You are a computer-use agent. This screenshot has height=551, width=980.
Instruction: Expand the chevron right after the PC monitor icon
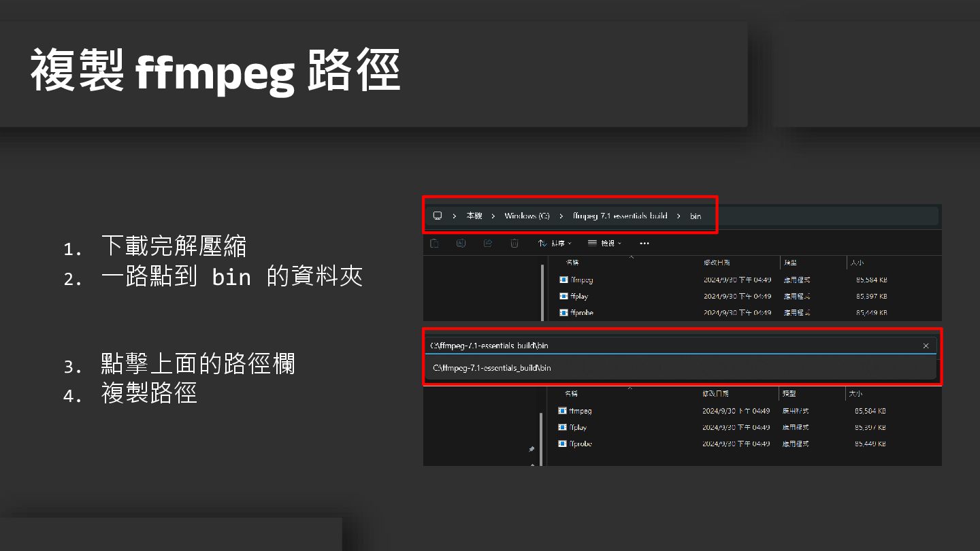click(454, 216)
